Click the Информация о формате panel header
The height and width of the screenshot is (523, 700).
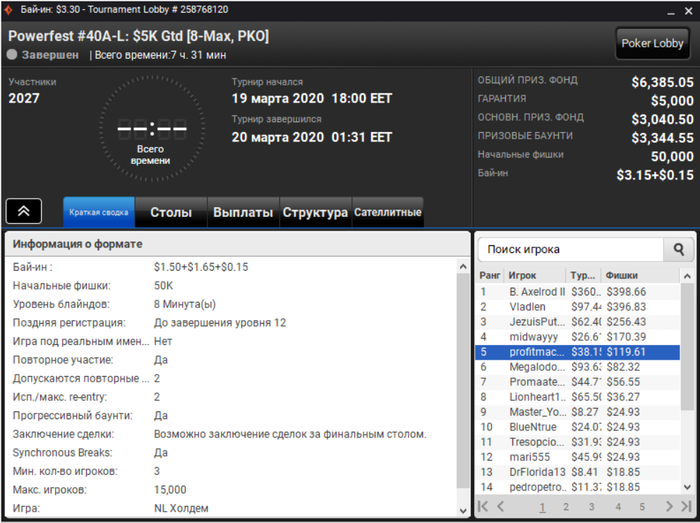pos(238,244)
